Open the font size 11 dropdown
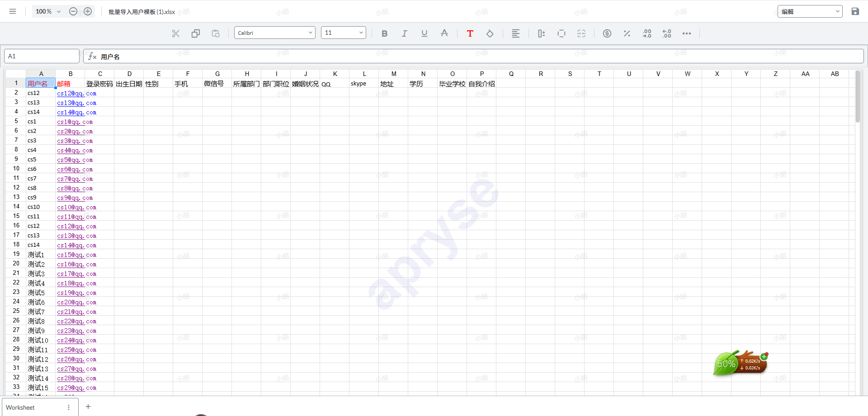This screenshot has height=416, width=868. (x=343, y=33)
